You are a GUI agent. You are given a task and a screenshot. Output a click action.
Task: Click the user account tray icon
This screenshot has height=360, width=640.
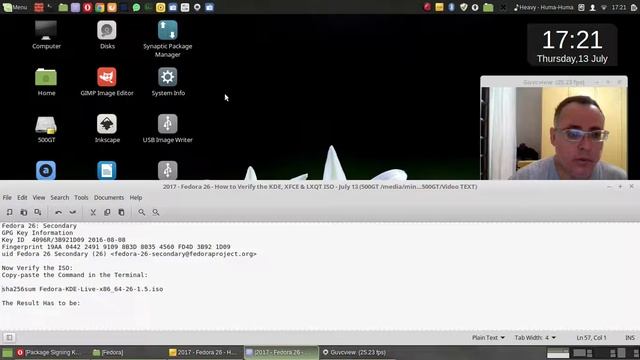click(x=593, y=7)
